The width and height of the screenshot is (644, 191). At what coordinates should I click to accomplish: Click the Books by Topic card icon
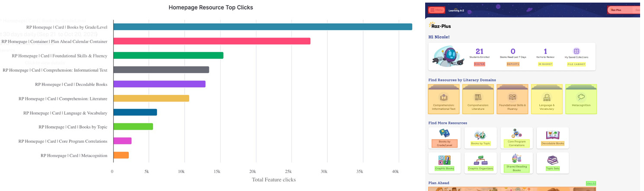(x=480, y=135)
